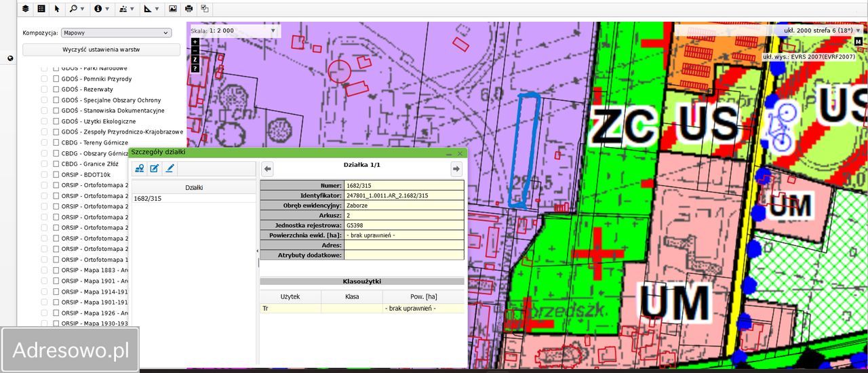868x373 pixels.
Task: Click the point objects drawing tool
Action: click(123, 9)
